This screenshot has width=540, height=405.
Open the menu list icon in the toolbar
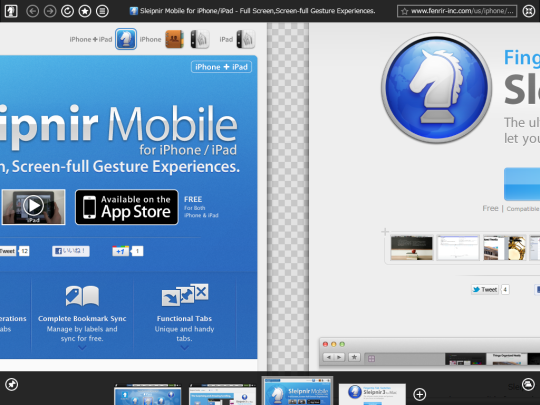102,11
